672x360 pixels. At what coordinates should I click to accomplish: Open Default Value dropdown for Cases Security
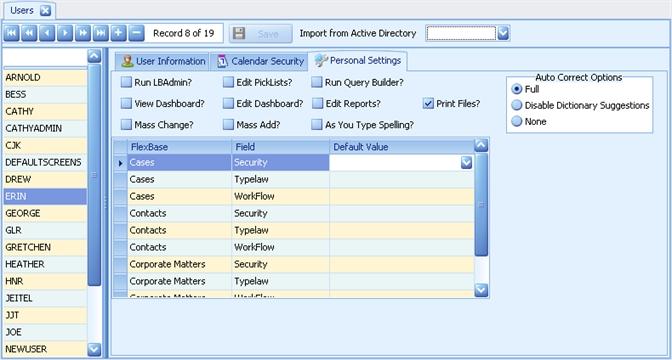(466, 162)
